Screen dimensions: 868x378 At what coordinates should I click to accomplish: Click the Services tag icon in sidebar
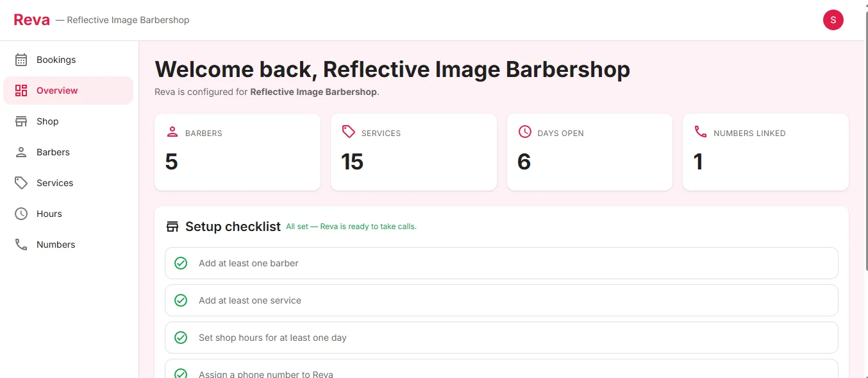21,183
